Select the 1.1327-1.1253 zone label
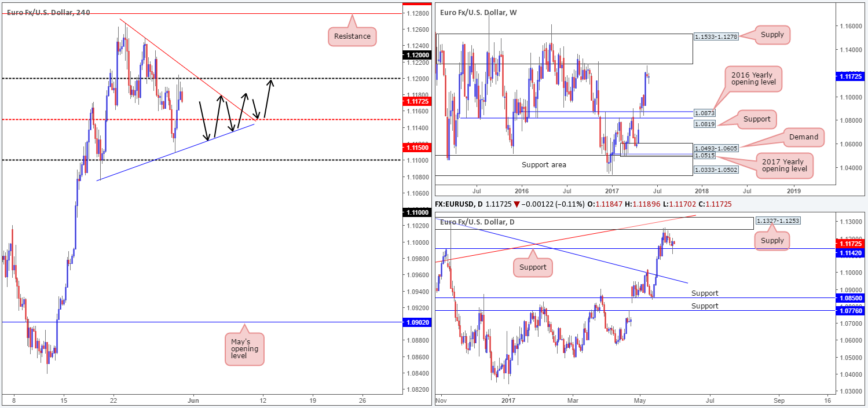The height and width of the screenshot is (408, 868). pyautogui.click(x=778, y=222)
